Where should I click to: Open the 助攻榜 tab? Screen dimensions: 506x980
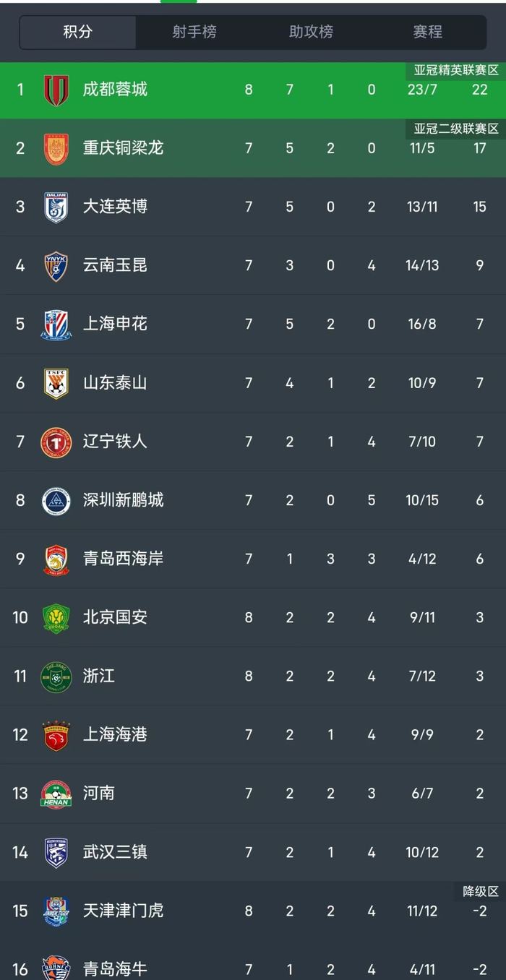point(311,32)
